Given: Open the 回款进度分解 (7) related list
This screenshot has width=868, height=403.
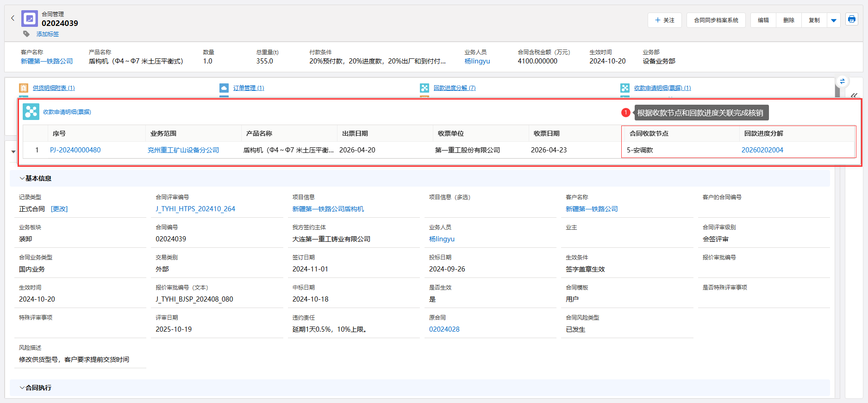Looking at the screenshot, I should click(x=454, y=88).
